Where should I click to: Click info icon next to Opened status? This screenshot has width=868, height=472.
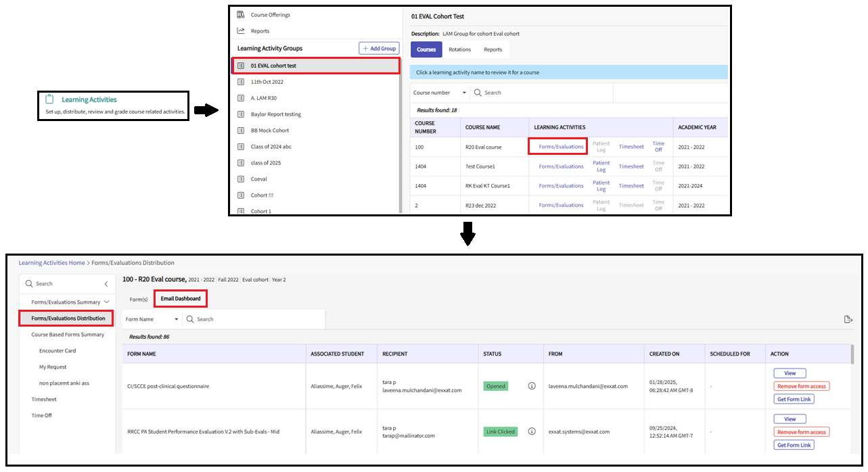click(532, 386)
